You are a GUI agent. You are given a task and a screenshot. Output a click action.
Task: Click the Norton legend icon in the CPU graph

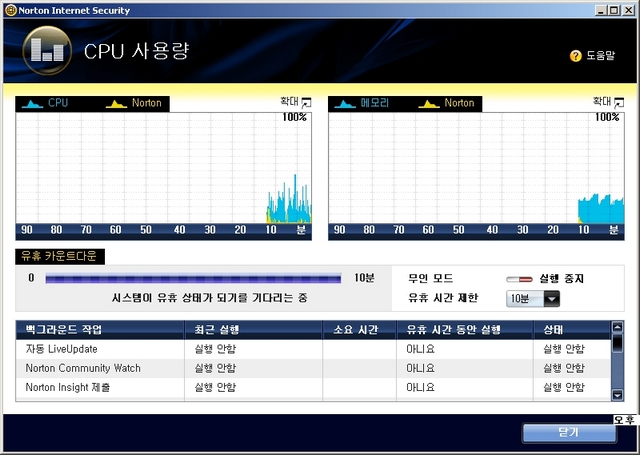(116, 104)
